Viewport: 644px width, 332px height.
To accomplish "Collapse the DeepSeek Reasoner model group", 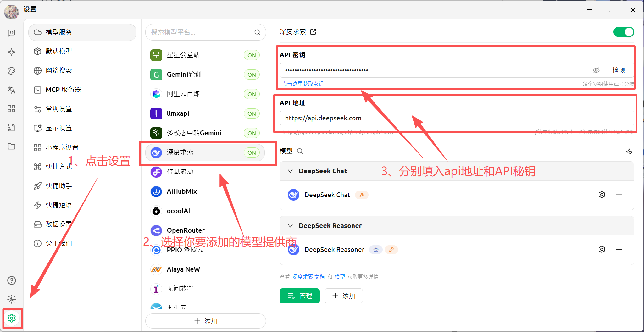I will coord(290,226).
